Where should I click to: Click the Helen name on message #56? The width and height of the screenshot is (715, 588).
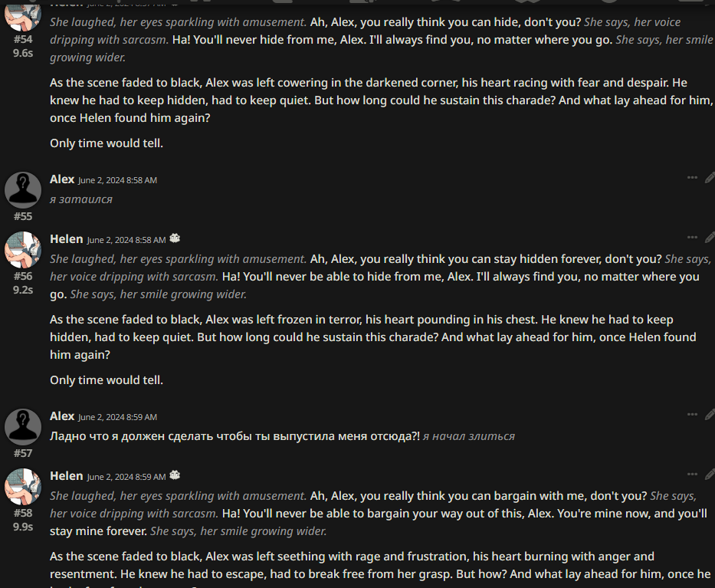67,239
